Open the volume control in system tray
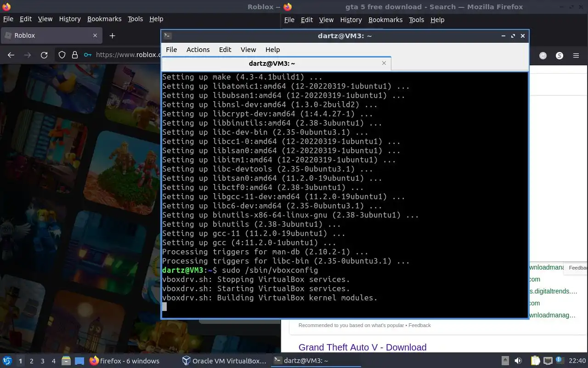The width and height of the screenshot is (588, 368). 518,361
